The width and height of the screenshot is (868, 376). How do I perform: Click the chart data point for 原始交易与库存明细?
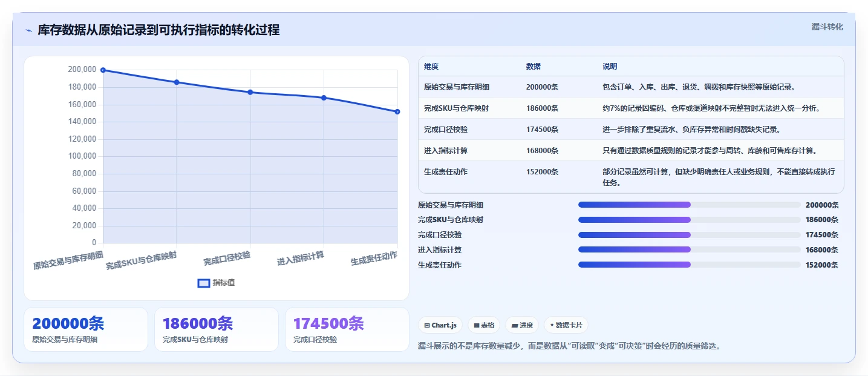tap(103, 70)
